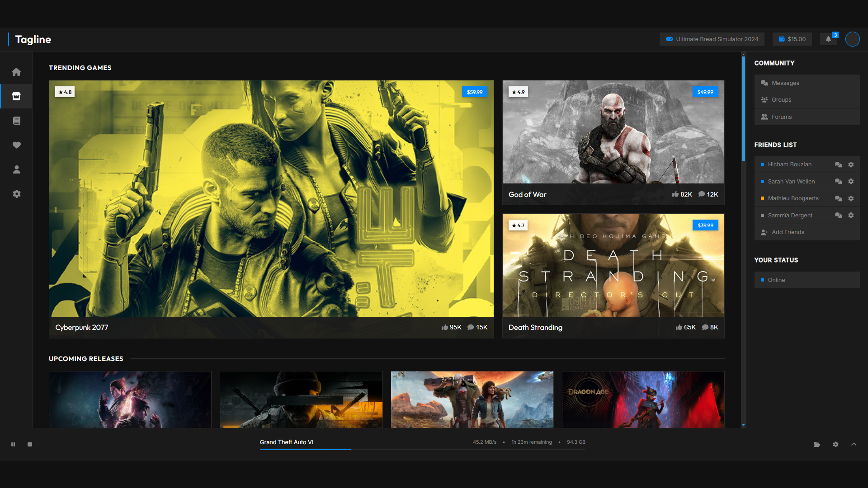Change the Online status selector
The width and height of the screenshot is (868, 488).
coord(807,280)
